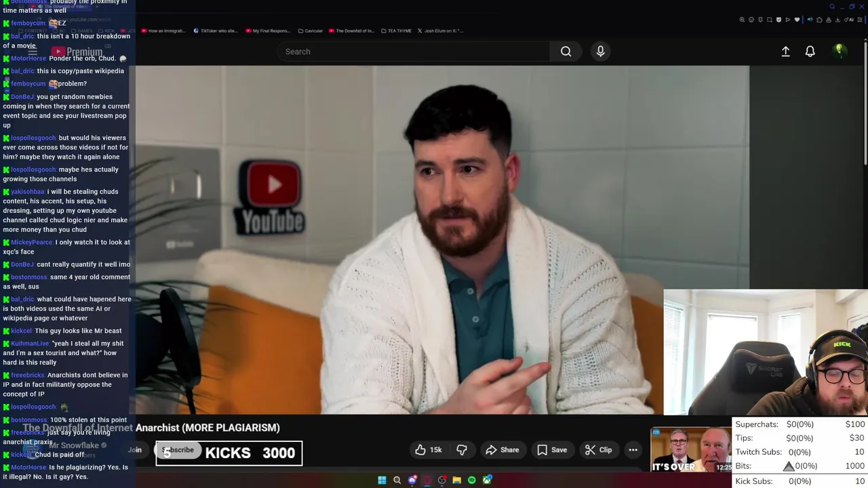
Task: Open the TEA THYME bookmark folder
Action: point(397,30)
